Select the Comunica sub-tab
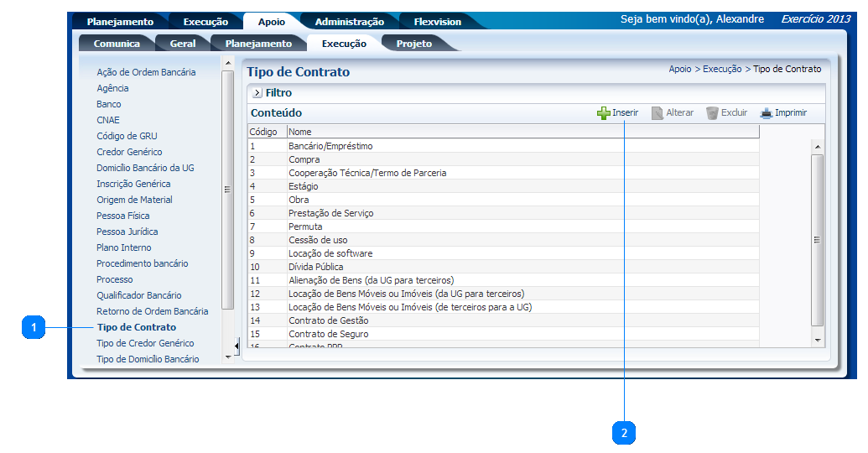This screenshot has height=453, width=868. (117, 44)
